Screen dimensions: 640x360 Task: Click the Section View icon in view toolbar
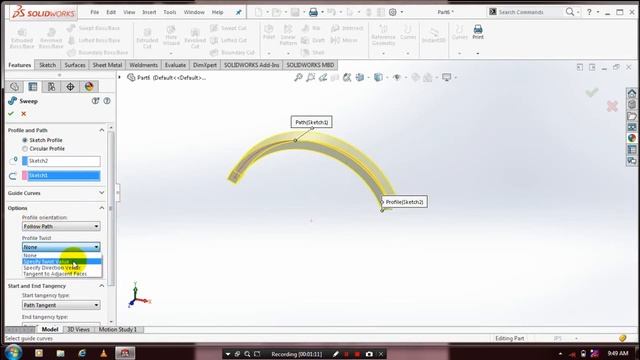335,77
